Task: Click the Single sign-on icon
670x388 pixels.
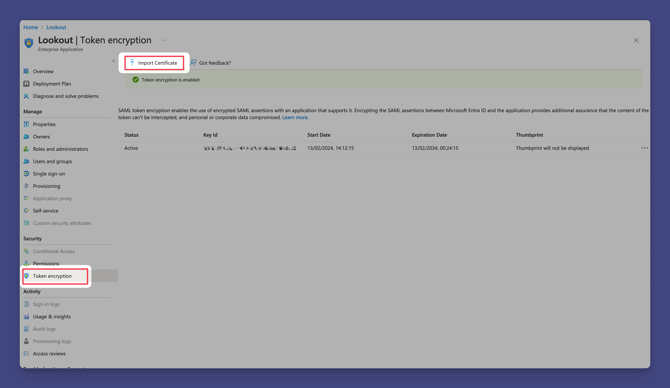Action: tap(26, 174)
